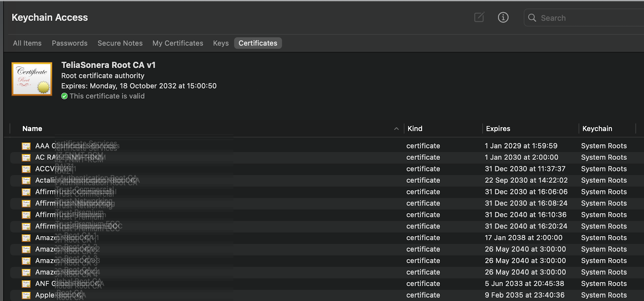The image size is (644, 301).
Task: Open the info inspector icon
Action: [x=503, y=17]
